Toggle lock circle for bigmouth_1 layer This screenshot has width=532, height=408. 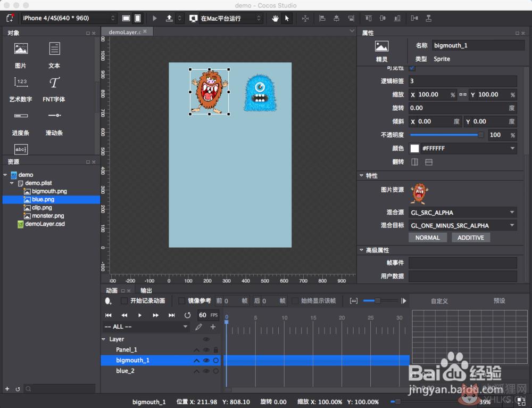coord(216,361)
